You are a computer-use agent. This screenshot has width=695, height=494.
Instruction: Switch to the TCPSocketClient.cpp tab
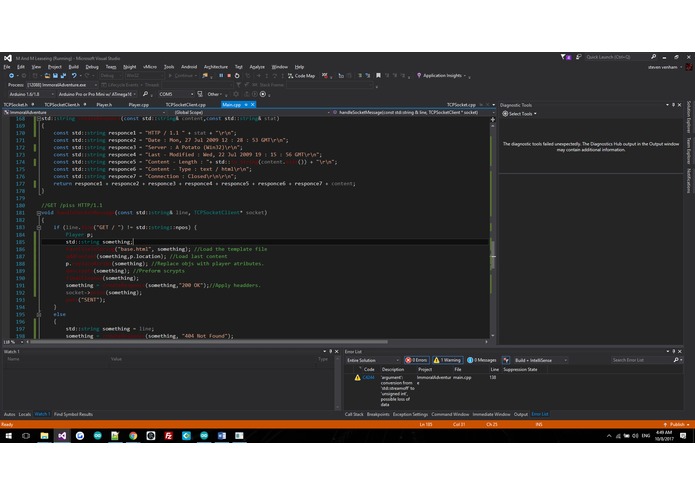click(x=185, y=105)
